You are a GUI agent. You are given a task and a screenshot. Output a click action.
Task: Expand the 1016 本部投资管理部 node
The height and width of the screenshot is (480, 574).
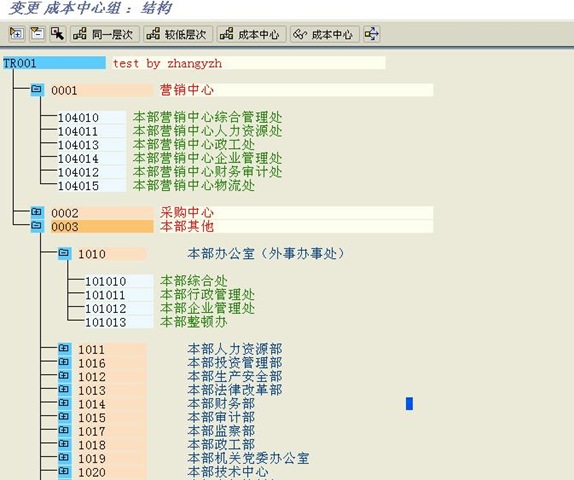pos(64,362)
